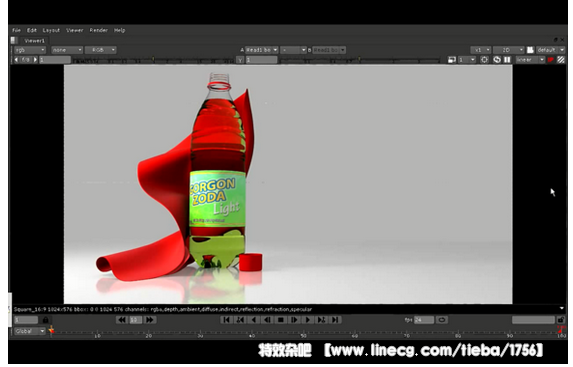Open the Layout menu
The height and width of the screenshot is (367, 573).
pyautogui.click(x=51, y=30)
